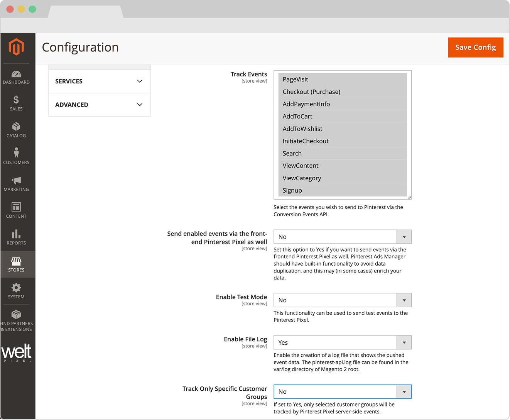The width and height of the screenshot is (510, 420).
Task: Open Track Only Specific Customer Groups dropdown
Action: point(342,391)
